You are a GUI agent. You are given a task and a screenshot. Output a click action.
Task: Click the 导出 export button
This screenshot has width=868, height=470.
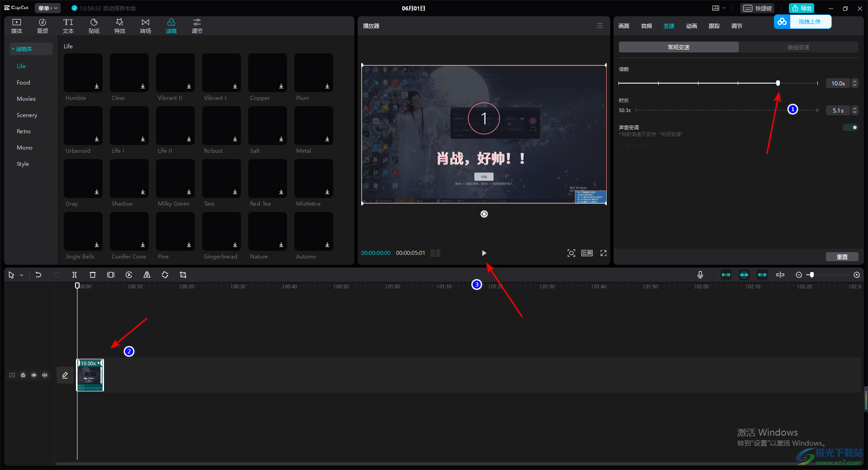[x=802, y=8]
